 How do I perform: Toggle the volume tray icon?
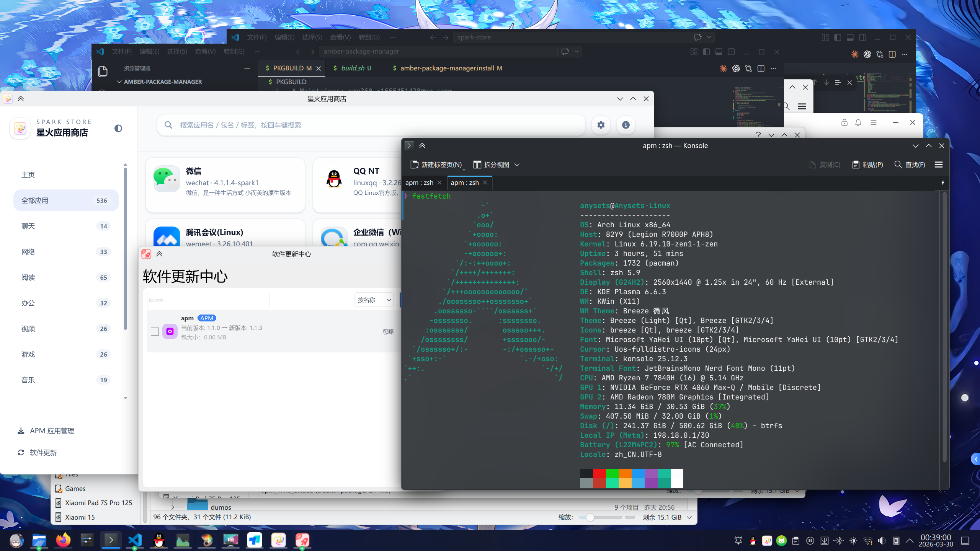click(x=882, y=541)
